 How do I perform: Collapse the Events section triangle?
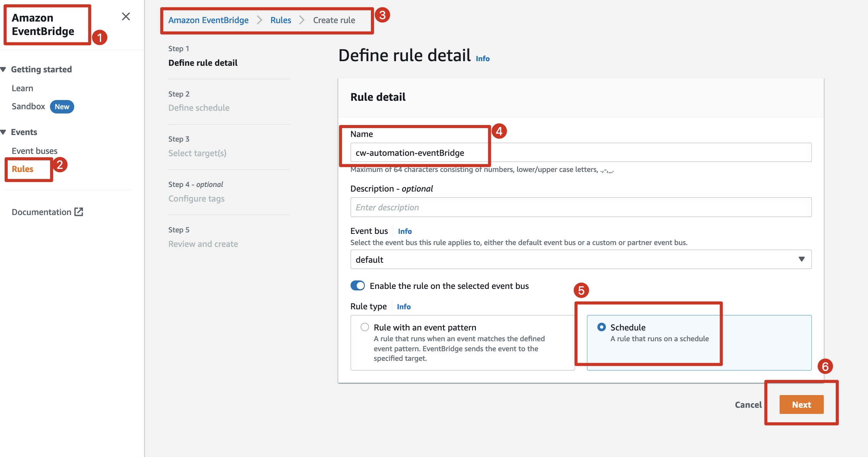tap(3, 132)
